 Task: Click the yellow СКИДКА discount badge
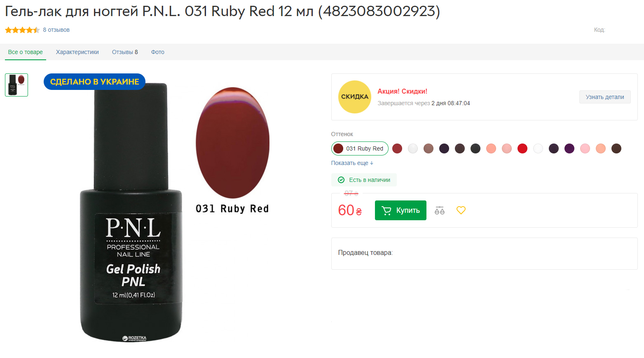pos(354,97)
